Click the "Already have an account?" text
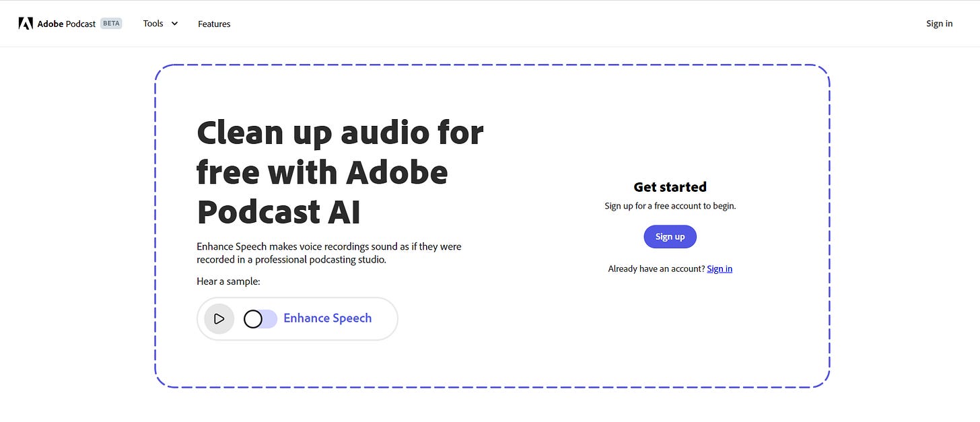The height and width of the screenshot is (422, 980). coord(656,269)
